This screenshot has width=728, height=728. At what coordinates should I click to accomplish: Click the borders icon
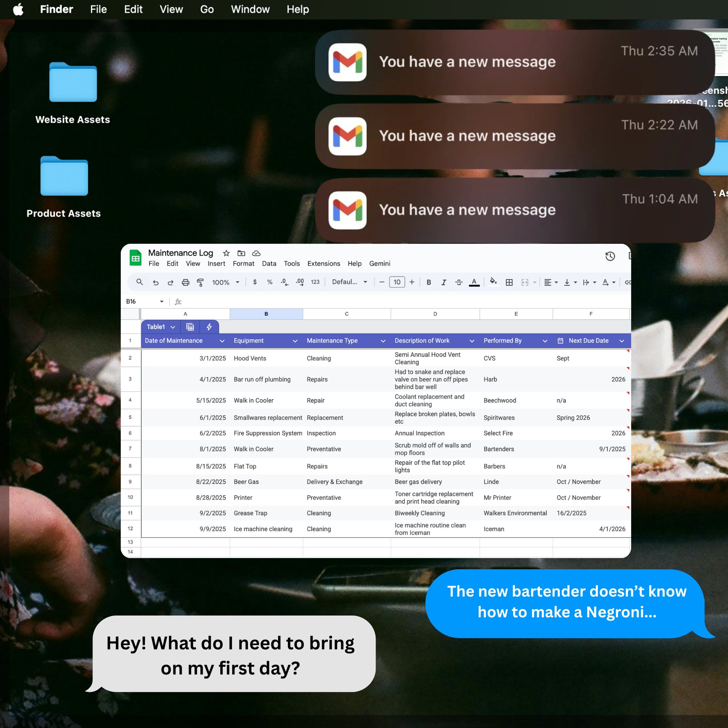tap(509, 282)
